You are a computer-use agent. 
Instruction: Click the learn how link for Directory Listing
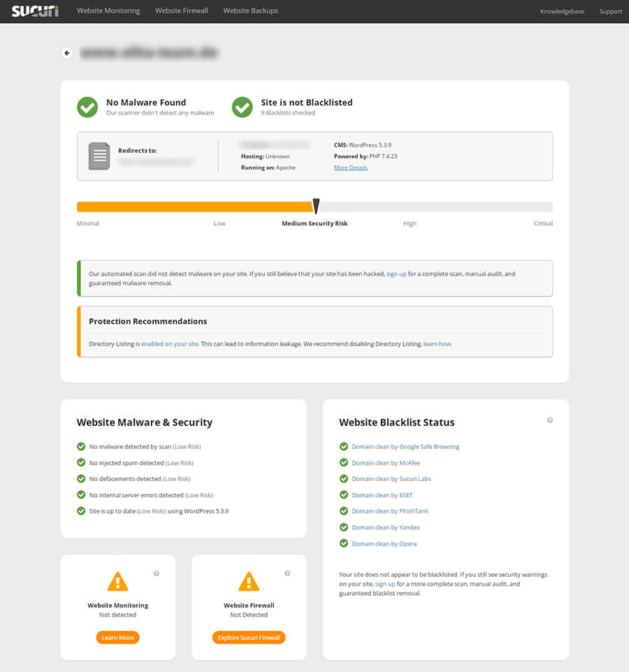pos(438,344)
